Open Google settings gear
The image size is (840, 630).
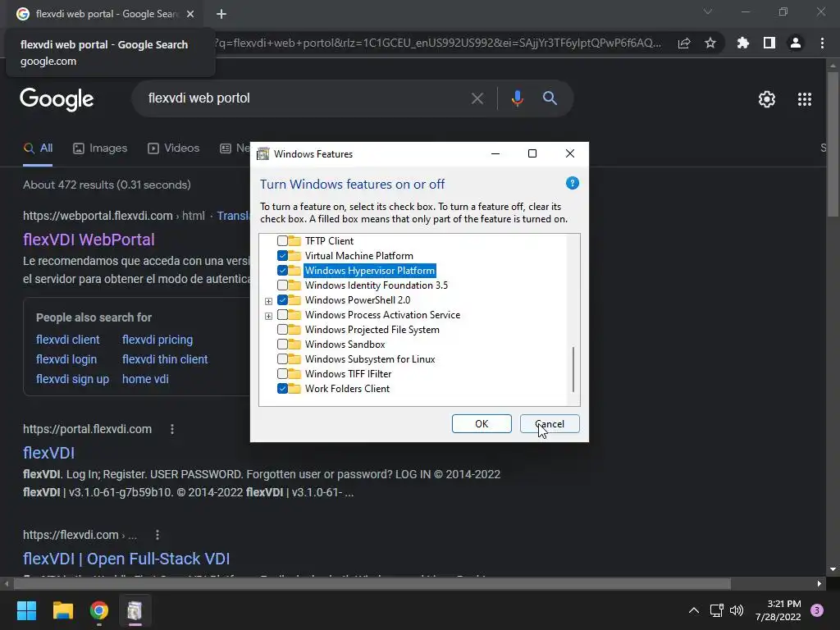pyautogui.click(x=767, y=99)
